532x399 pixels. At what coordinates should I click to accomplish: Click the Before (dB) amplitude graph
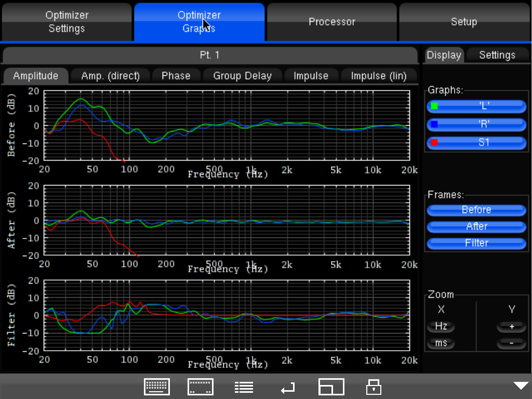227,125
